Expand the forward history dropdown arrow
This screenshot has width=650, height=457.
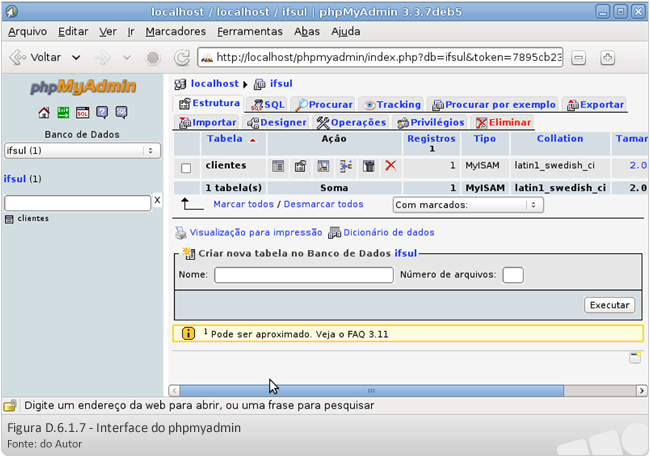[x=127, y=58]
